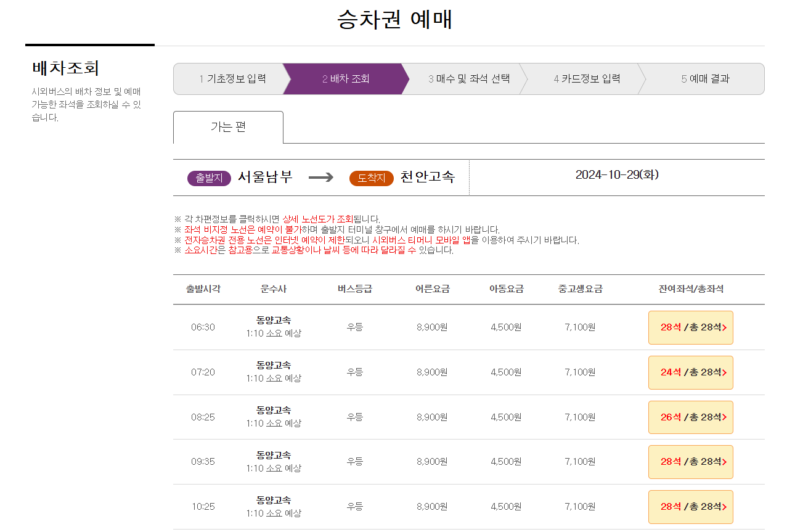The image size is (795, 532).
Task: Click the 06:30 departure time
Action: coord(203,327)
